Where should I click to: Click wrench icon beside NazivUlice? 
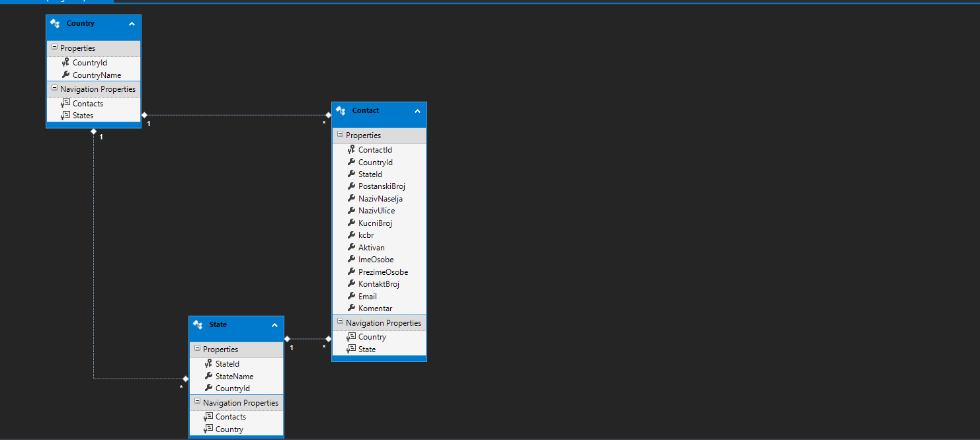tap(351, 210)
